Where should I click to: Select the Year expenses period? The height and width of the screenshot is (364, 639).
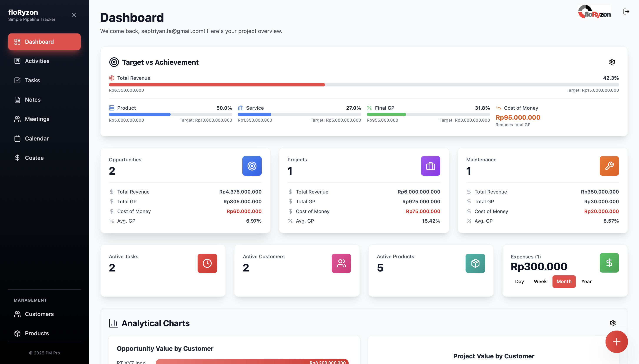[x=586, y=281]
